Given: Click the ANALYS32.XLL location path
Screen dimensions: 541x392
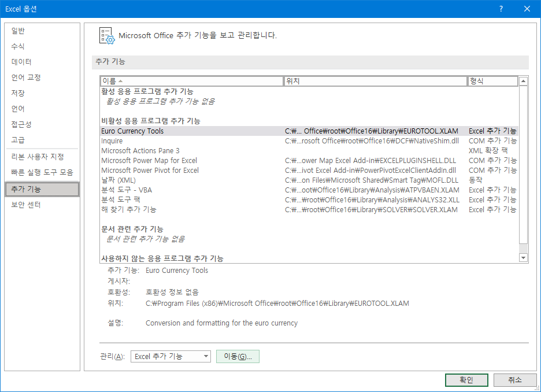Looking at the screenshot, I should pyautogui.click(x=372, y=200).
